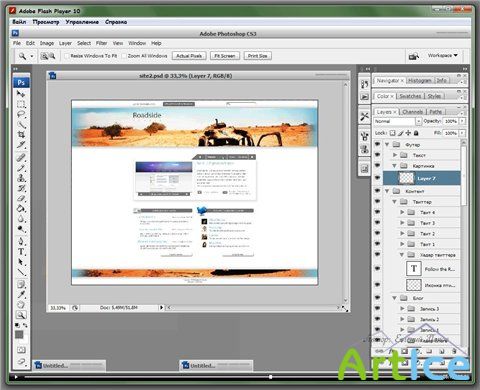Enable Zoom All Windows checkbox
480x390 pixels.
tap(124, 56)
